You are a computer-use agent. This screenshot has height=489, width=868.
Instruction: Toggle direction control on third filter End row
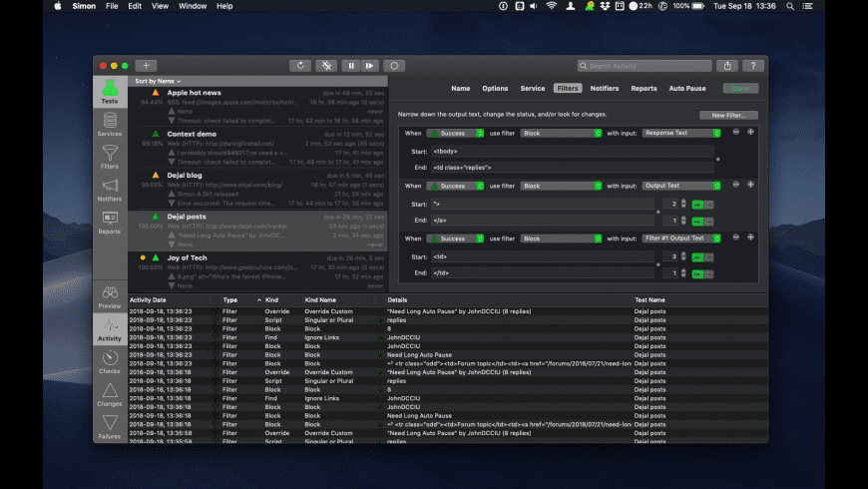click(702, 273)
